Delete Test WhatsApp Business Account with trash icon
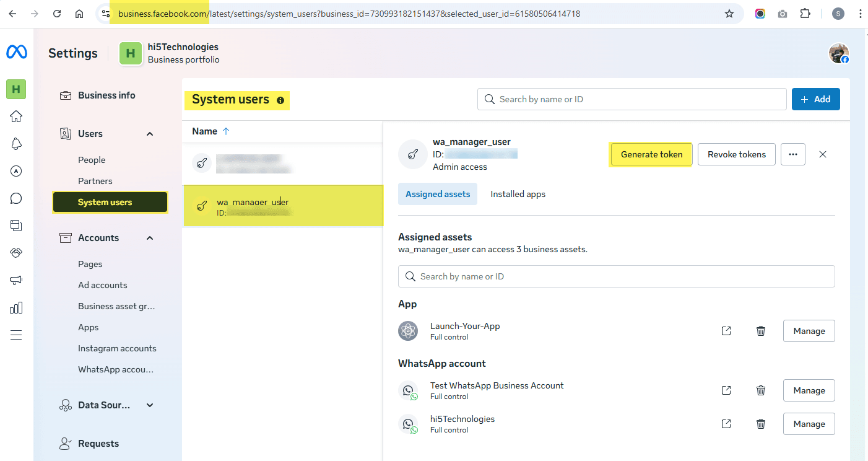 [x=761, y=390]
